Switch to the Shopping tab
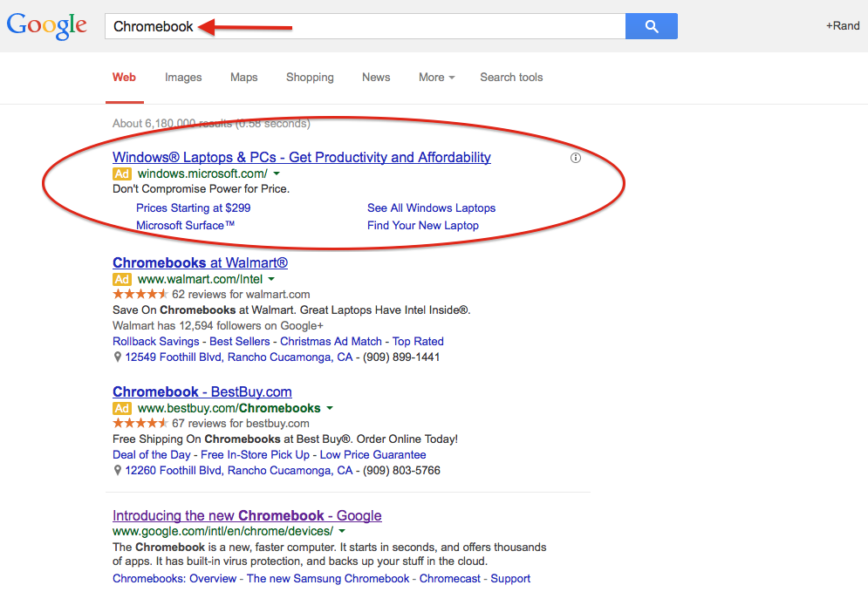 coord(310,78)
